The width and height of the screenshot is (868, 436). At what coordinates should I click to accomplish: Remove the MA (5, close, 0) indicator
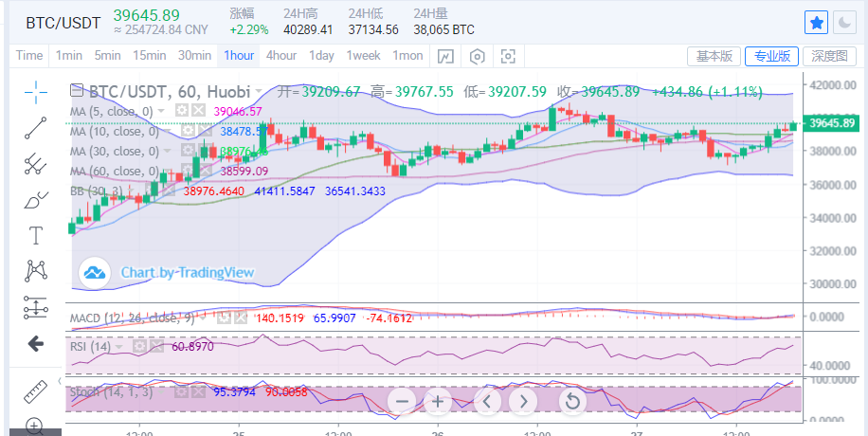(x=198, y=110)
